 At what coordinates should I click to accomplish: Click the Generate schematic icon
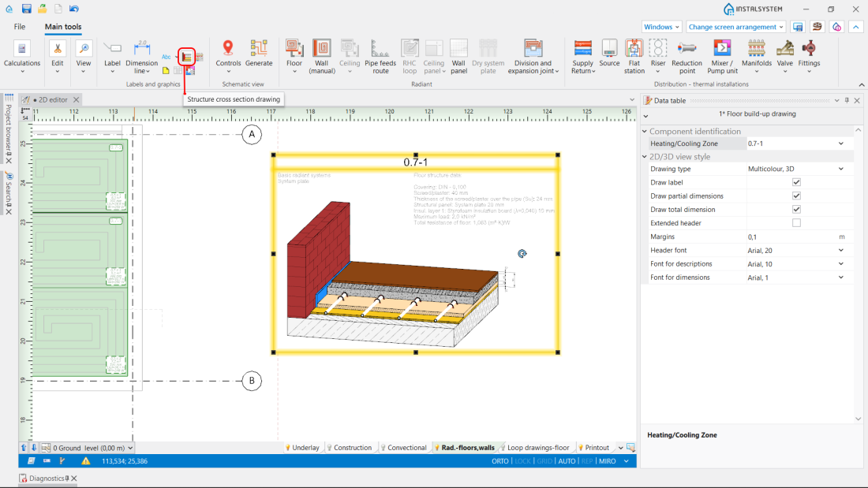coord(259,54)
